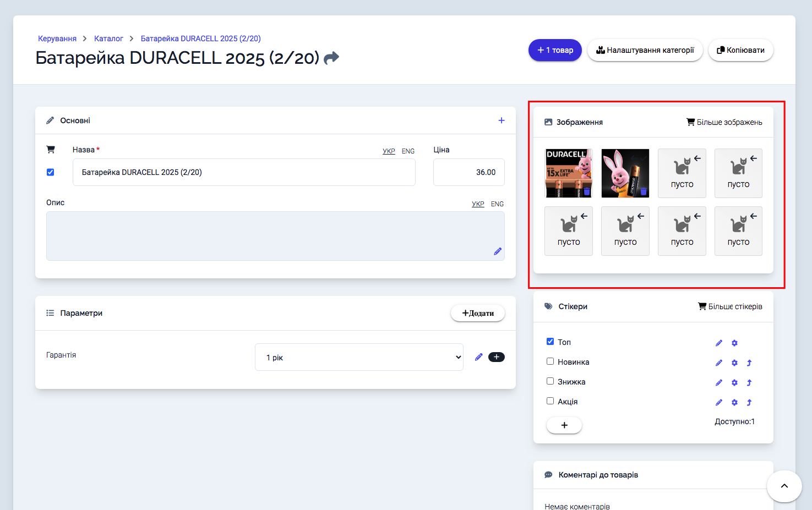Click the + 1 товар button
The width and height of the screenshot is (812, 510).
point(555,50)
